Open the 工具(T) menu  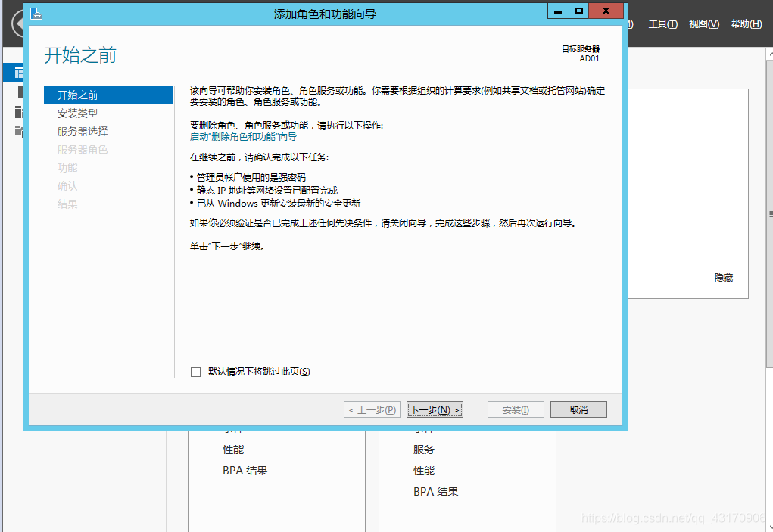pos(662,24)
